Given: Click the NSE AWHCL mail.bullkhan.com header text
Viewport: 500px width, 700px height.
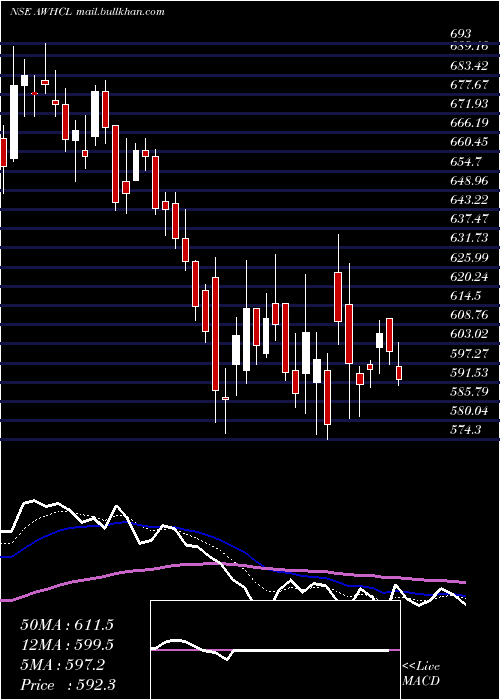Looking at the screenshot, I should (x=87, y=12).
